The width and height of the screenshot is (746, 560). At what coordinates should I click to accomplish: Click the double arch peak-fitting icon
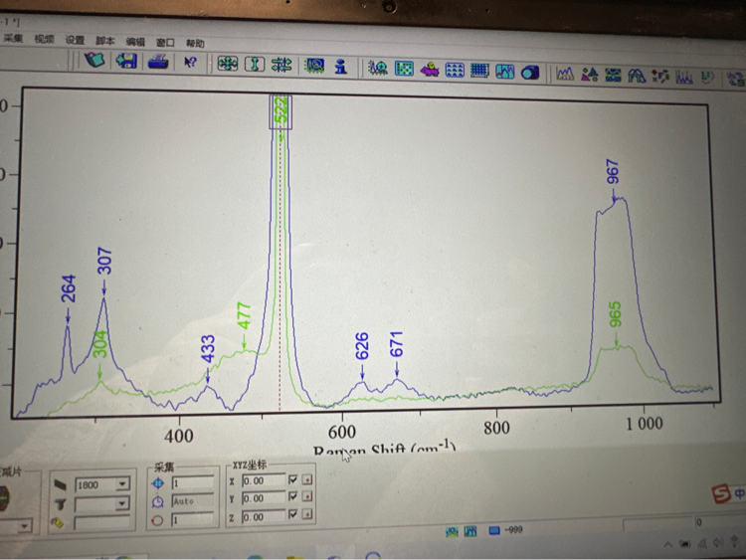(x=637, y=76)
